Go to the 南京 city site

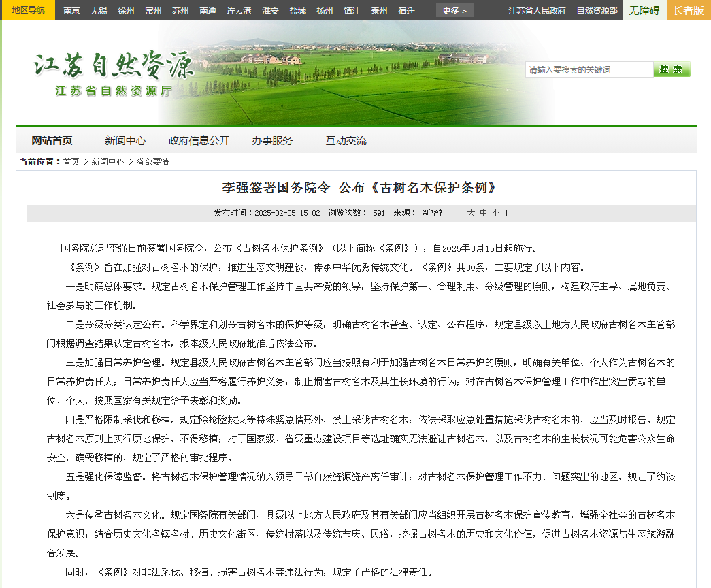71,10
